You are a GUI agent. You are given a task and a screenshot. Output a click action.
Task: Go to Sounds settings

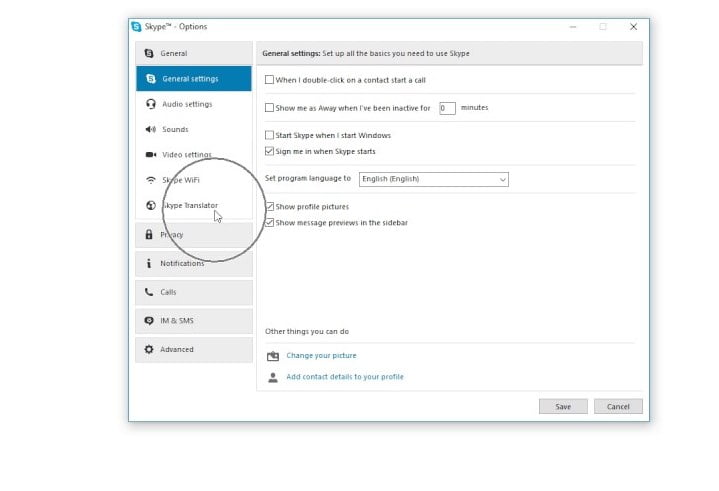194,129
